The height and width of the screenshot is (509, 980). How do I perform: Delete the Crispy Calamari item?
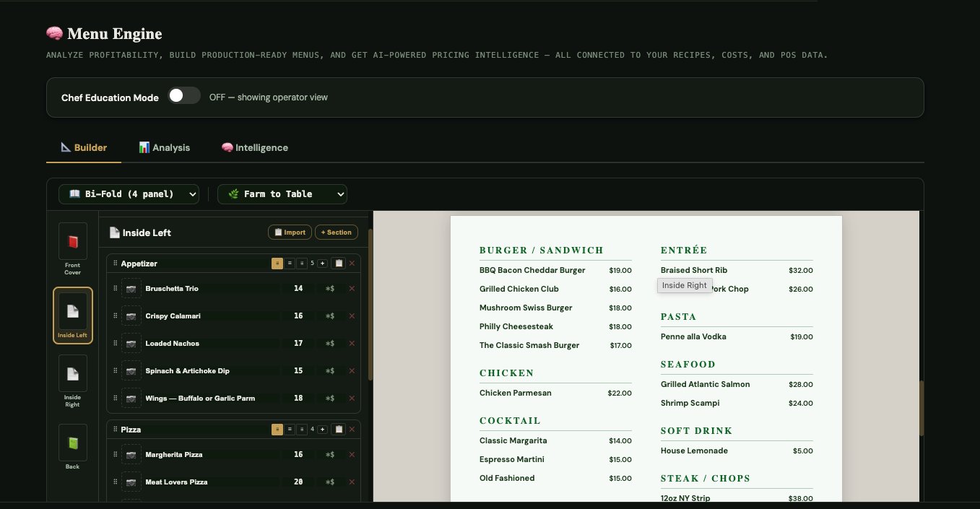tap(352, 316)
